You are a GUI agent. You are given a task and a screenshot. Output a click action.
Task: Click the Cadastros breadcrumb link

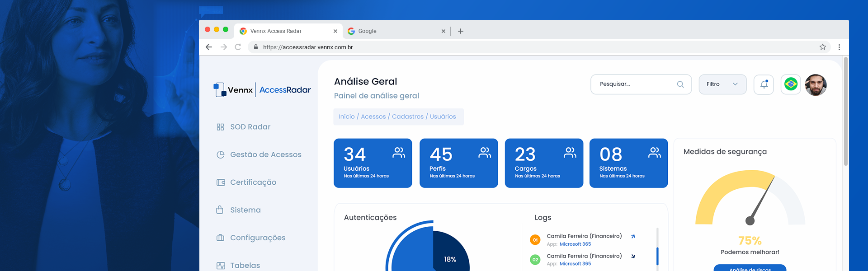[x=407, y=117]
